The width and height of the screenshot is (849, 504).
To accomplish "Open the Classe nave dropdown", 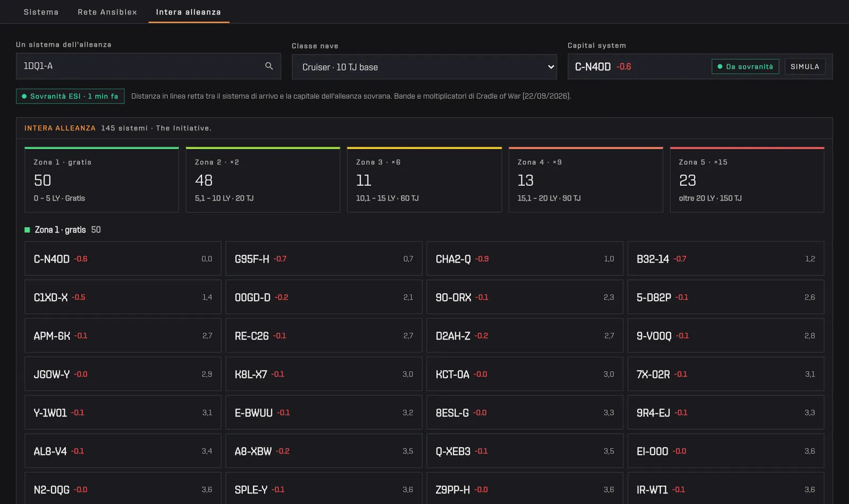I will pyautogui.click(x=424, y=67).
